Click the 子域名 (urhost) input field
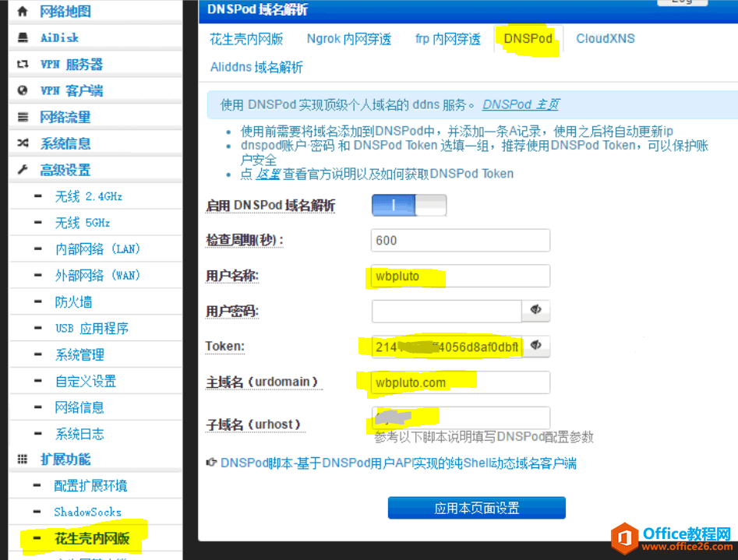Image resolution: width=738 pixels, height=560 pixels. (x=461, y=417)
